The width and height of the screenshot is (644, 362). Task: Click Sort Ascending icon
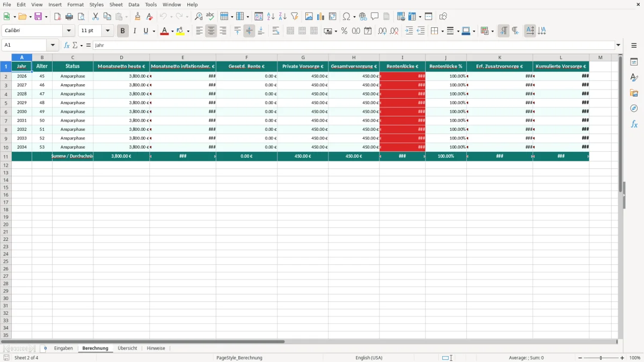tap(271, 17)
